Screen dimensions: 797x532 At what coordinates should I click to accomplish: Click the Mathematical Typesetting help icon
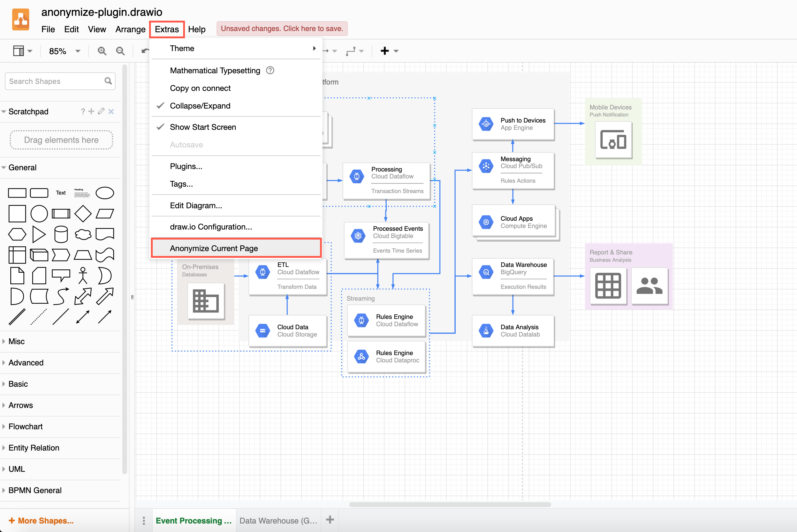270,70
